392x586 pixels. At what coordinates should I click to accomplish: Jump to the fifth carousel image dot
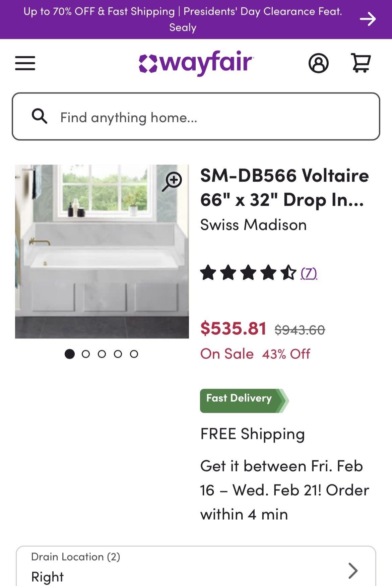pos(134,354)
